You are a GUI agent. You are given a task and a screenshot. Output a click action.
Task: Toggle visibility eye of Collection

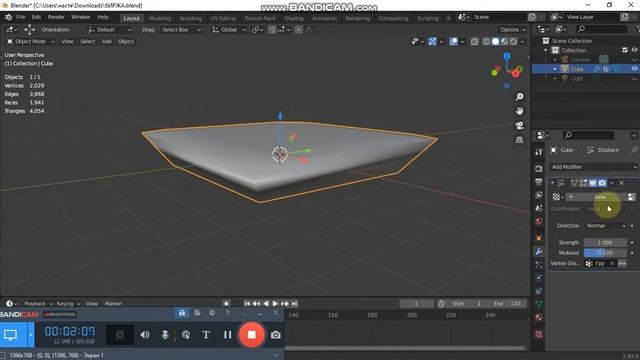[x=634, y=50]
